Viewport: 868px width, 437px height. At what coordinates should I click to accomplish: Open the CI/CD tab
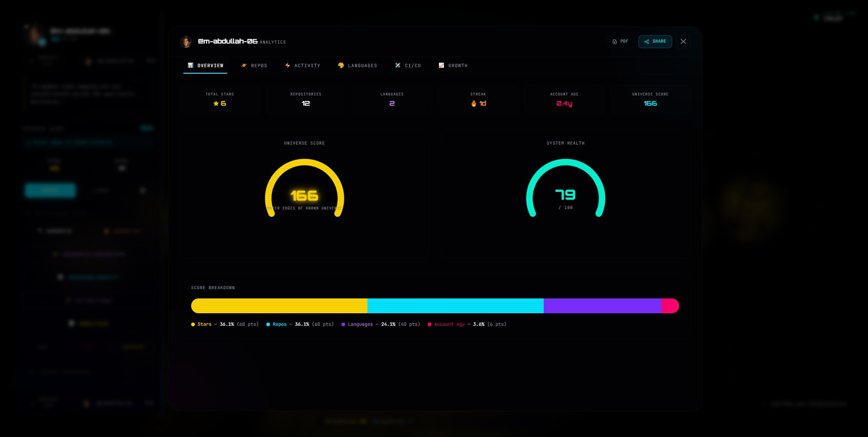408,66
